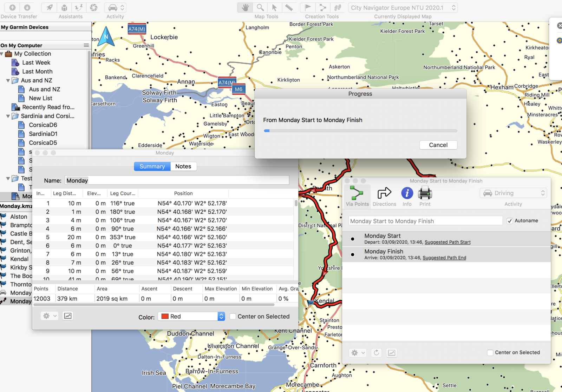The height and width of the screenshot is (392, 562).
Task: Open the trip planner pins assistant icon
Action: 79,7
